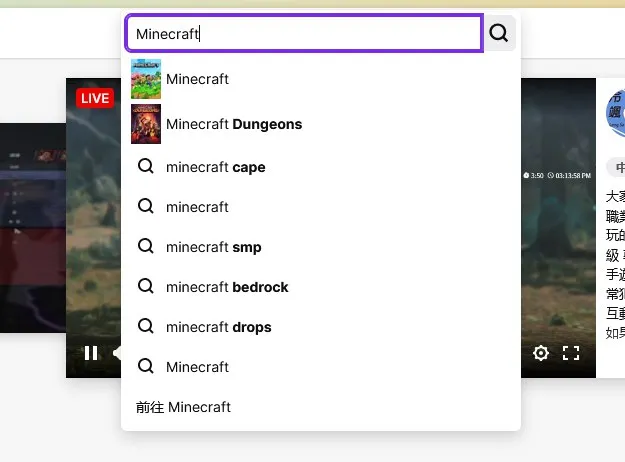Click the "前往 Minecraft" link
Viewport: 625px width, 462px height.
coord(183,407)
